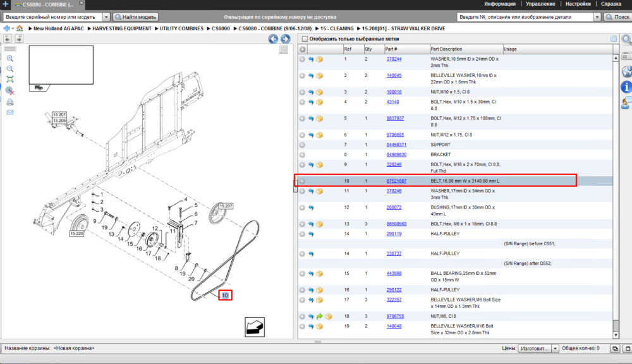Fit the diagram to the window
This screenshot has width=632, height=364.
[x=10, y=79]
